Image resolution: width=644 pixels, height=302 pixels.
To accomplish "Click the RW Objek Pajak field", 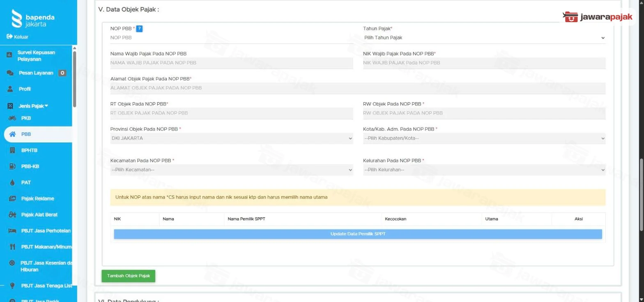I will (484, 113).
